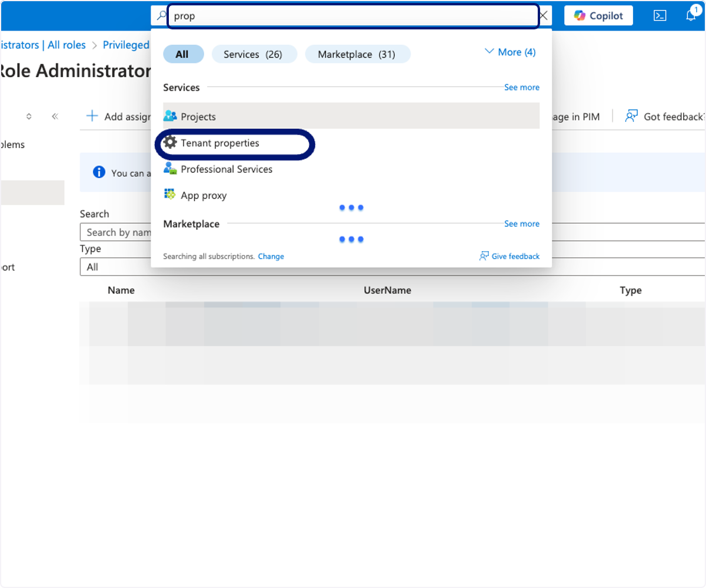706x588 pixels.
Task: Open the All roles breadcrumb
Action: coord(66,45)
